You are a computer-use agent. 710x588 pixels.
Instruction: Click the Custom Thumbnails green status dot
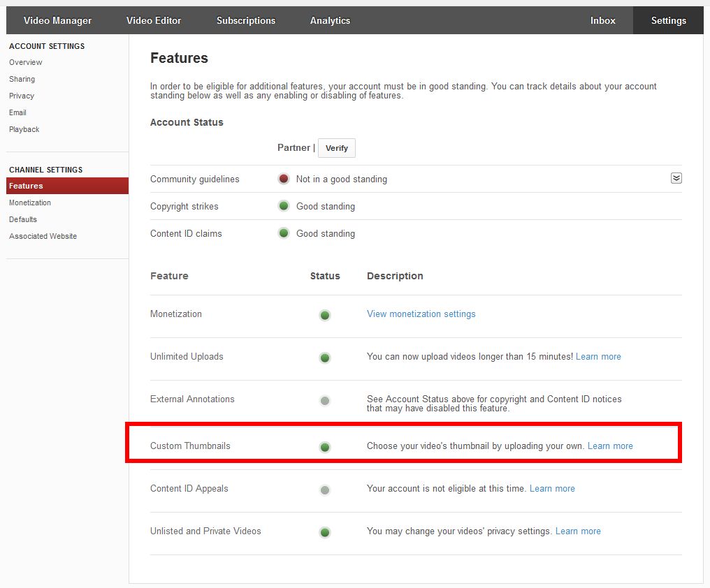pos(325,447)
